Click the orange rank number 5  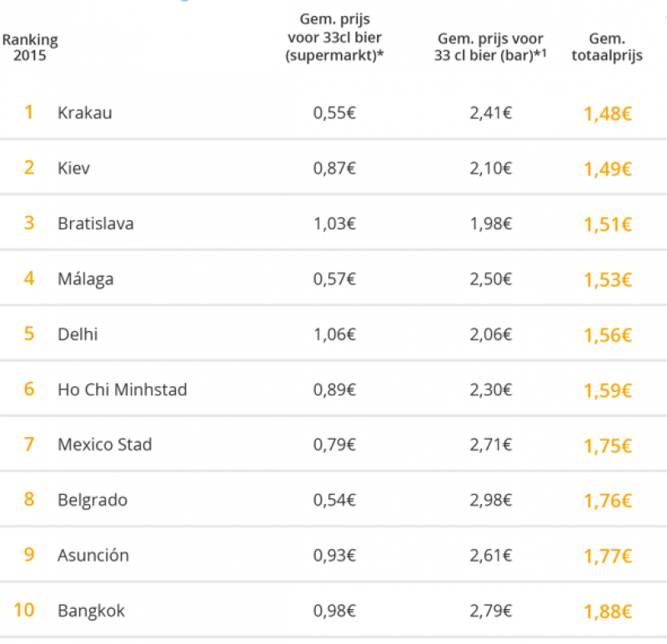29,334
